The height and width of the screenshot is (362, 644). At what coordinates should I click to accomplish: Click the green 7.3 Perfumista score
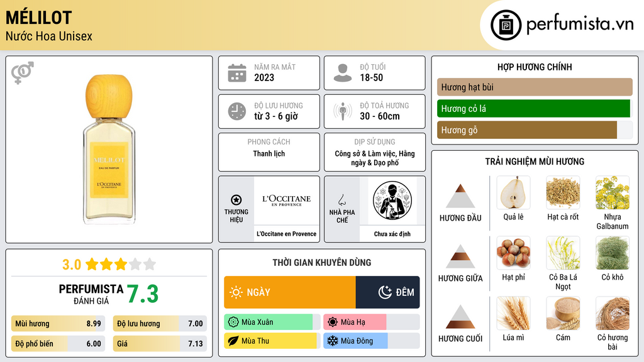pos(143,294)
